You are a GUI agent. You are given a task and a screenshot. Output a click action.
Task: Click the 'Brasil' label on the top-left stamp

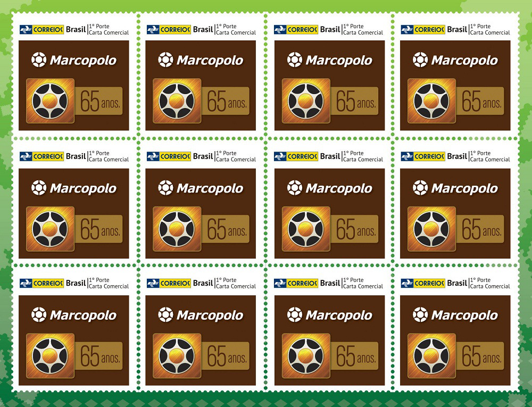77,29
